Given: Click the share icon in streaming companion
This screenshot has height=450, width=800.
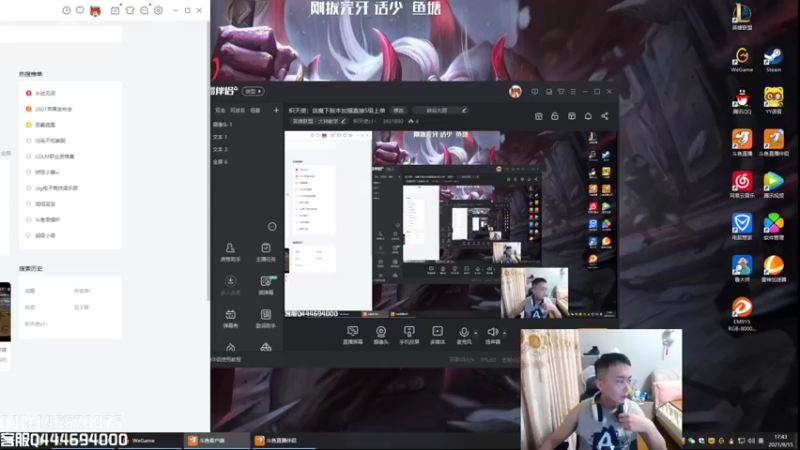Looking at the screenshot, I should coord(605,116).
